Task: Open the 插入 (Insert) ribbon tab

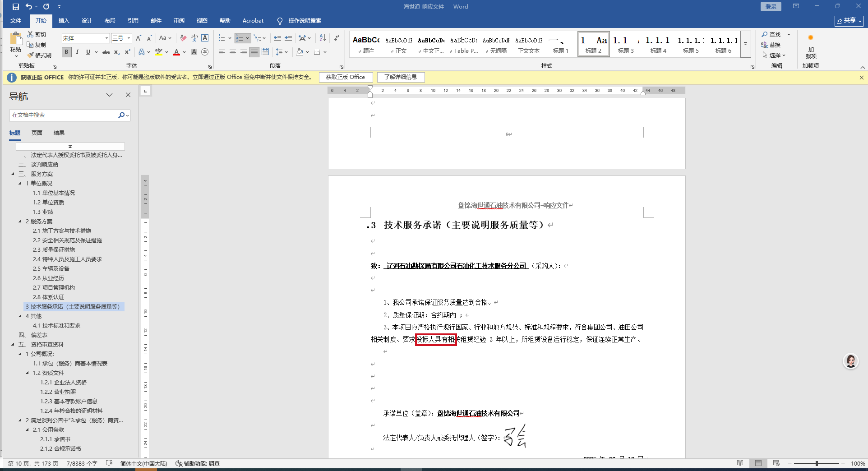Action: [x=64, y=21]
